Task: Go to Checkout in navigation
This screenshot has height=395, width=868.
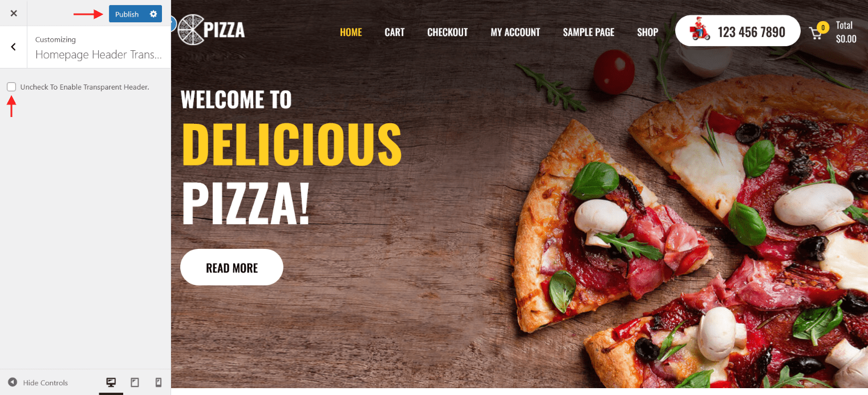Action: pyautogui.click(x=448, y=32)
